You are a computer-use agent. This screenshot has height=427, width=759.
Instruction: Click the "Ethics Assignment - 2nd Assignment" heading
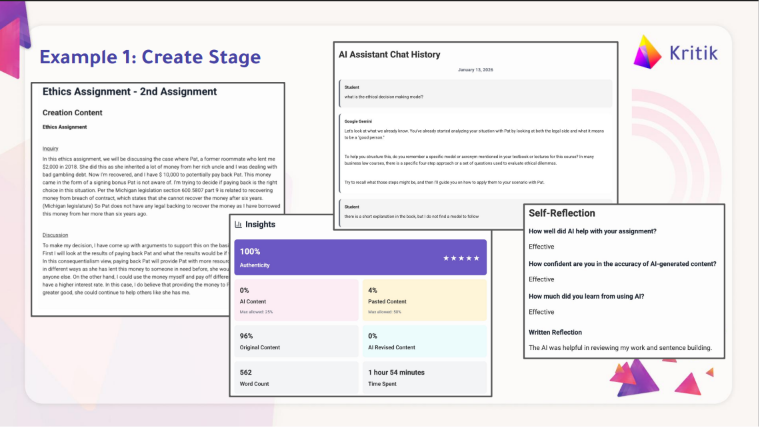[130, 92]
